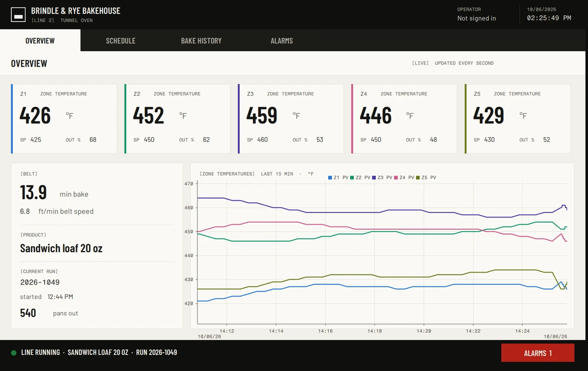
Task: Toggle the Z1 PV legend swatch
Action: click(330, 178)
